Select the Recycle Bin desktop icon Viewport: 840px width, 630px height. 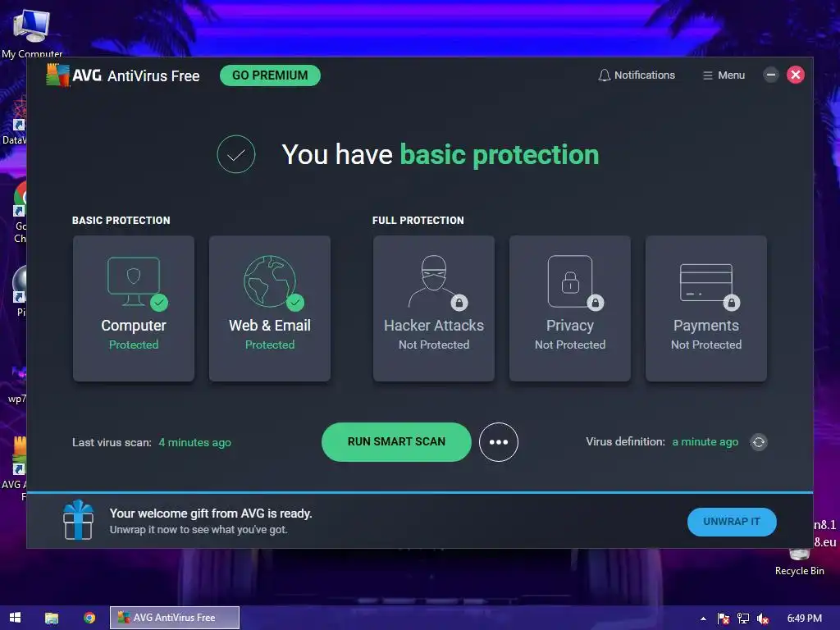799,563
